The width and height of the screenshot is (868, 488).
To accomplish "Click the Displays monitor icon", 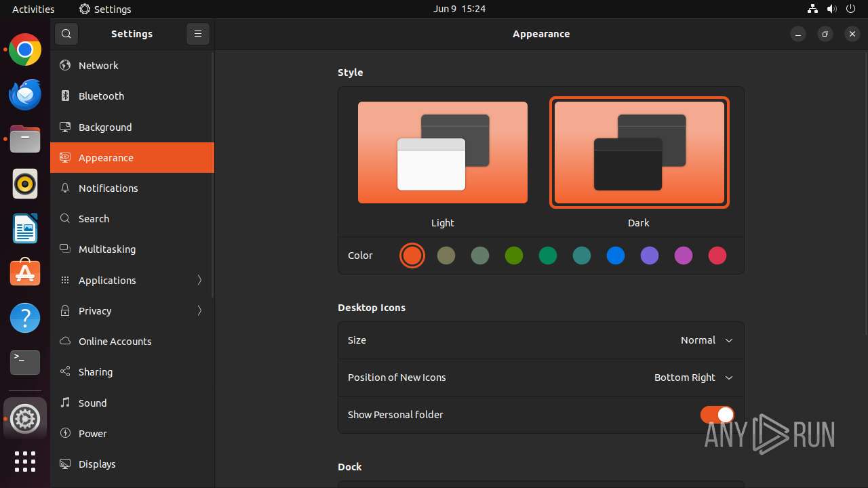I will pyautogui.click(x=65, y=464).
